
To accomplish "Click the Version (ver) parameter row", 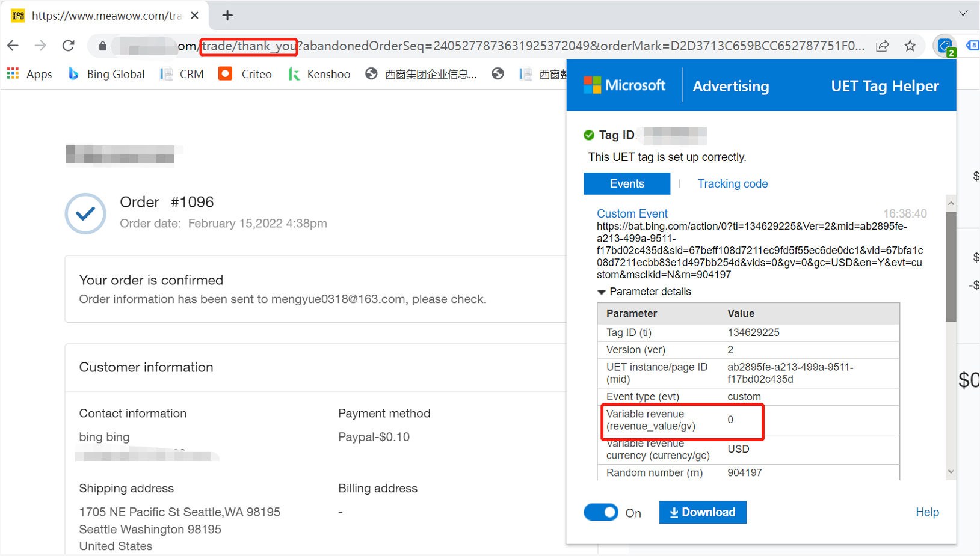I will pyautogui.click(x=748, y=350).
